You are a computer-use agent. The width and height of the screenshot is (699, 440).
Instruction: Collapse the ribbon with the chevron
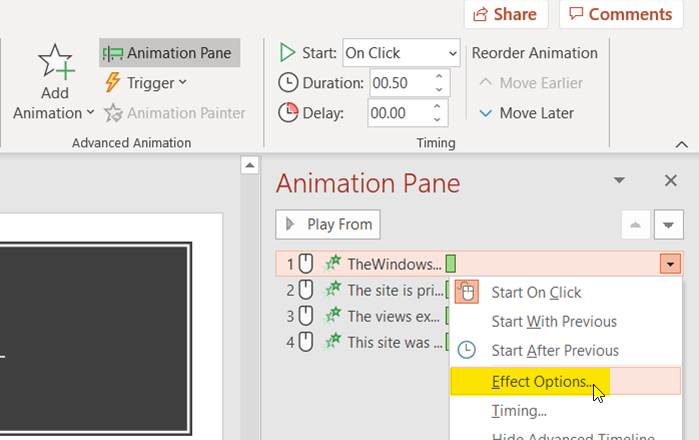coord(681,144)
